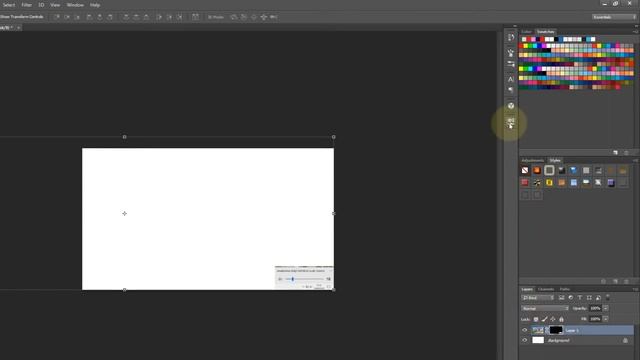Toggle filter for pixel layers
640x360 pixels.
click(562, 298)
